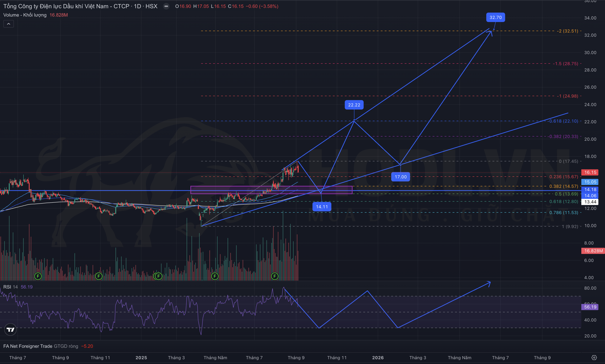Click the market status pill icon beside HSX
605x364 pixels.
[x=166, y=6]
